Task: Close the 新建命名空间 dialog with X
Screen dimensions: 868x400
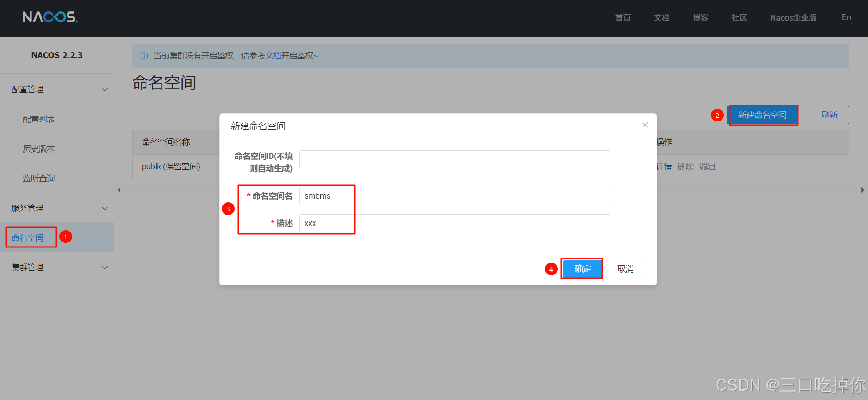Action: tap(645, 125)
